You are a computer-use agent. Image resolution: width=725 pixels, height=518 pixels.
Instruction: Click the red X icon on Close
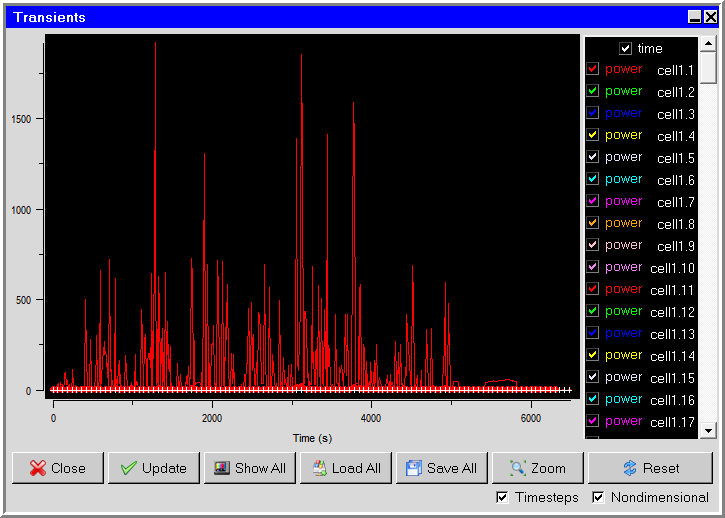coord(37,468)
